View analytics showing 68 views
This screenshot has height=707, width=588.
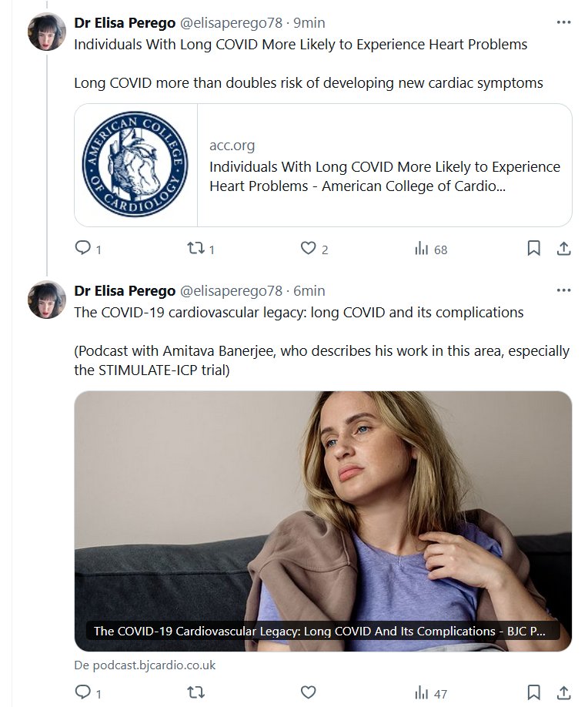[x=422, y=249]
